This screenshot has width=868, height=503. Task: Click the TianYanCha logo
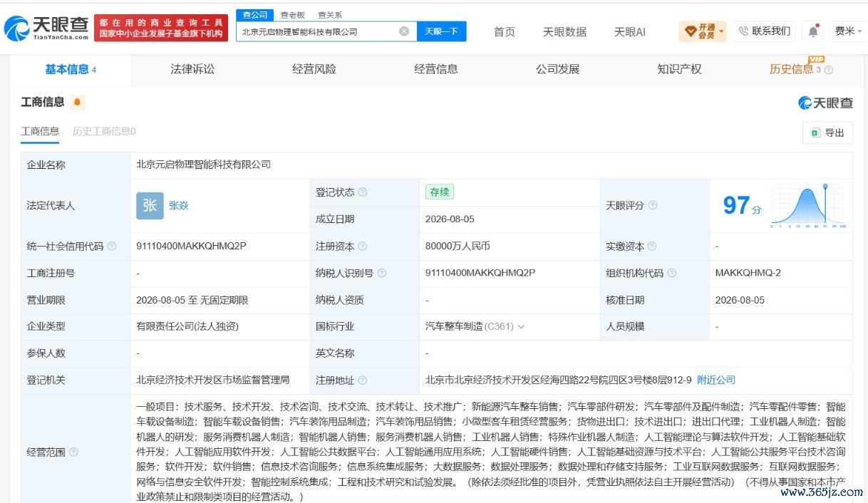click(x=46, y=28)
